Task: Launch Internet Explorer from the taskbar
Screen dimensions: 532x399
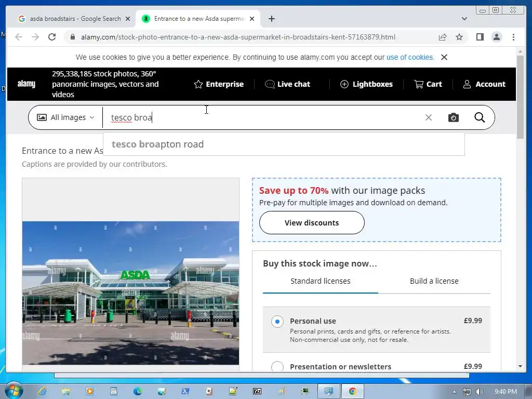Action: click(x=42, y=391)
